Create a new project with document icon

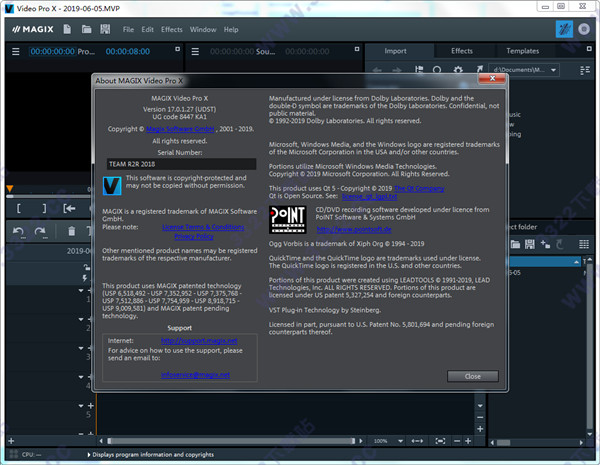coord(67,29)
